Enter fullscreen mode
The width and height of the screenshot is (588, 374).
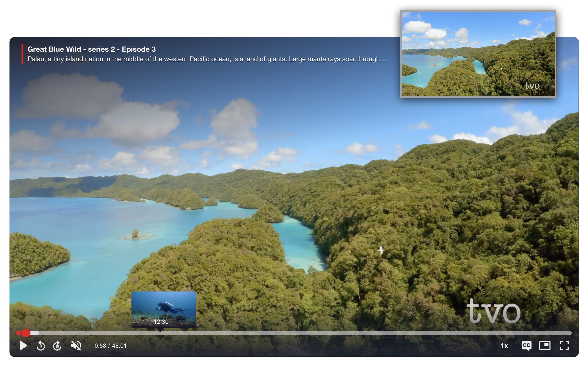(564, 346)
